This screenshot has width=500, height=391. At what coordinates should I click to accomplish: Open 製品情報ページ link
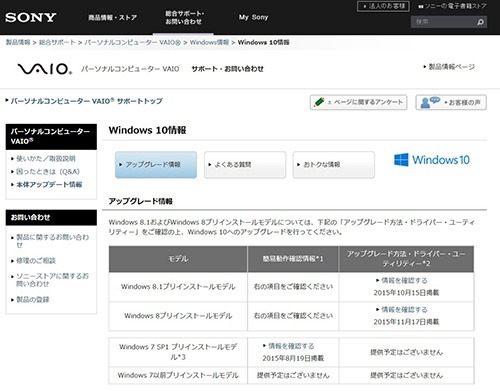(x=449, y=67)
